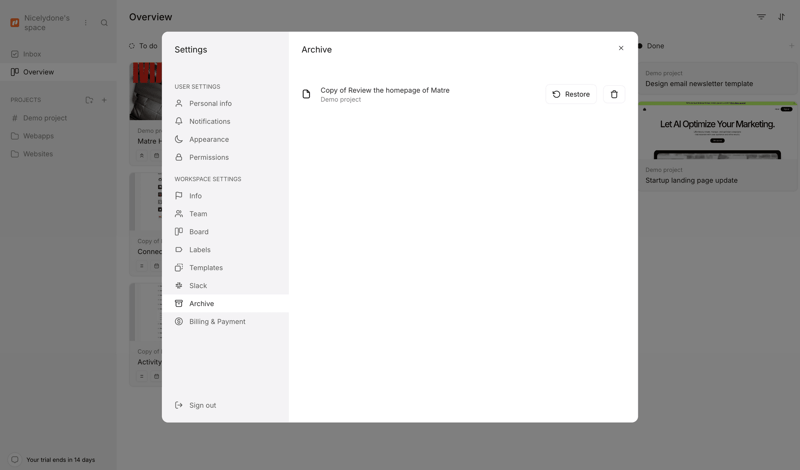Click the Billing dollar icon

[x=179, y=321]
